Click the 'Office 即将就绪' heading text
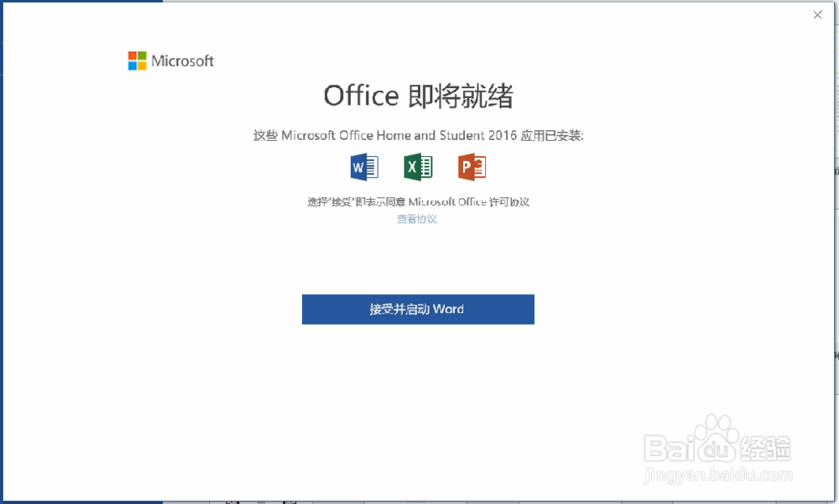This screenshot has height=504, width=839. tap(419, 96)
